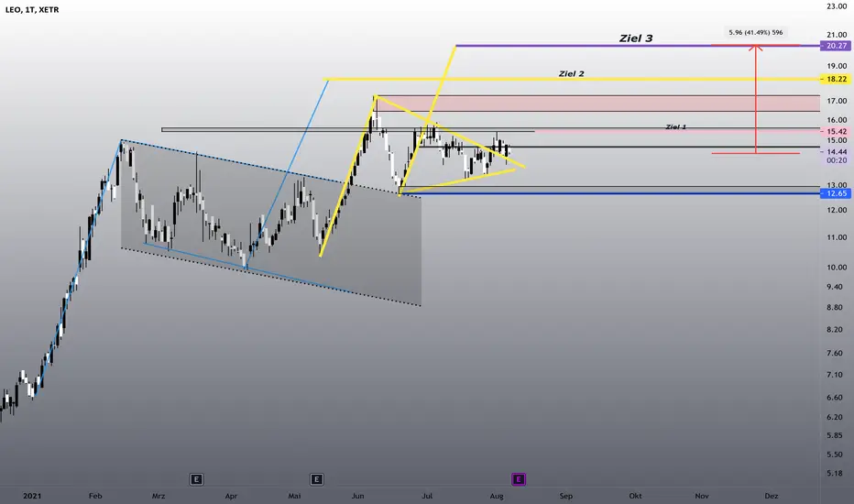854x504 pixels.
Task: Click the Sep label on time axis
Action: pos(566,496)
